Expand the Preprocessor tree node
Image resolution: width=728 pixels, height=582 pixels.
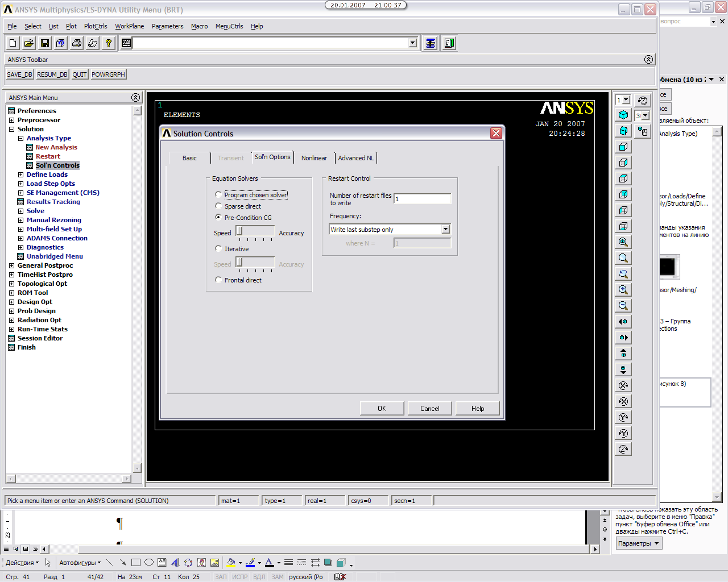click(11, 120)
